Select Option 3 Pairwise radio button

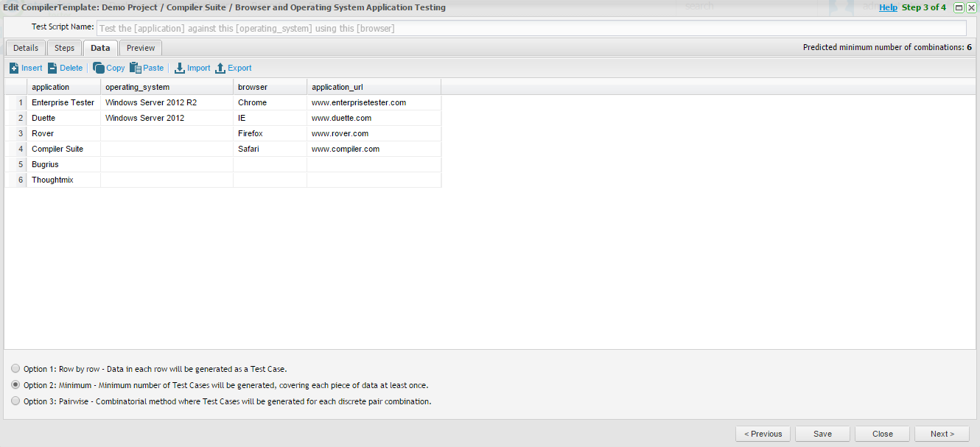coord(16,401)
